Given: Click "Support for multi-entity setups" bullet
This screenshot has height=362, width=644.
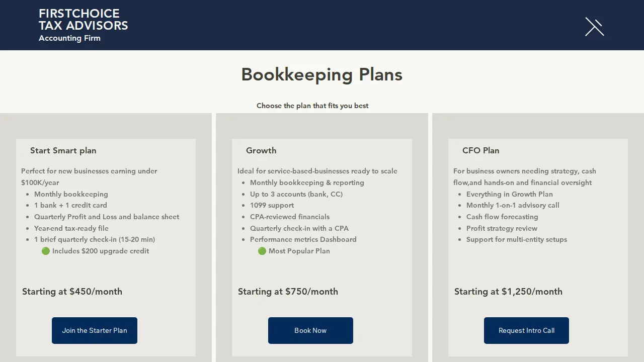Looking at the screenshot, I should tap(517, 239).
